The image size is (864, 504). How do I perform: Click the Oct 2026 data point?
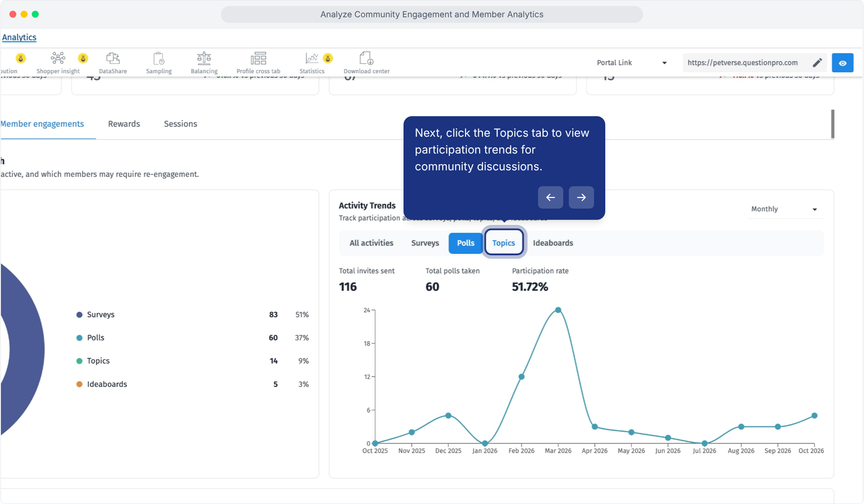click(x=814, y=415)
